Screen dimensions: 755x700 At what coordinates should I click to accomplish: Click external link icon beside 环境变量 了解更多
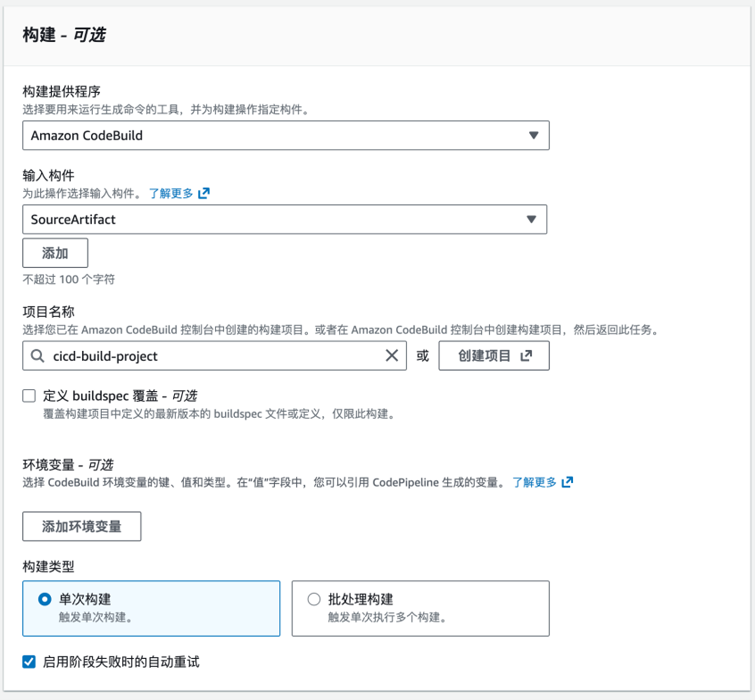[567, 482]
